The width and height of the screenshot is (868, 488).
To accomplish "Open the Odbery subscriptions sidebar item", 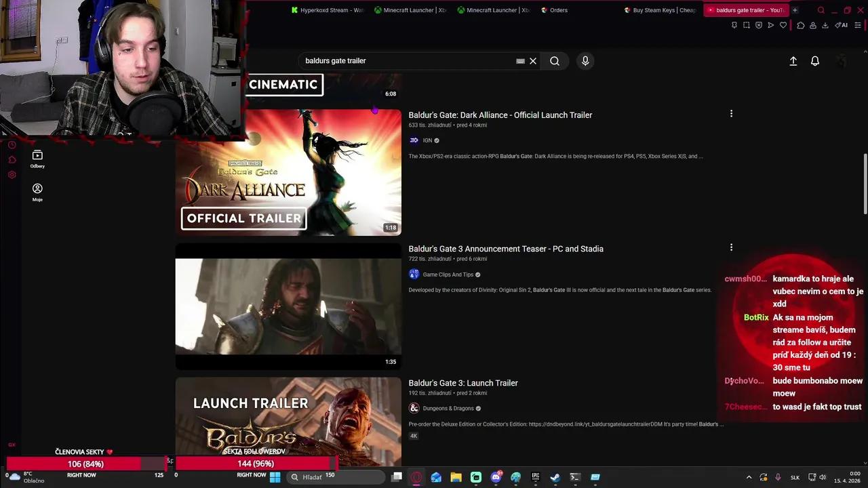I will (x=37, y=159).
